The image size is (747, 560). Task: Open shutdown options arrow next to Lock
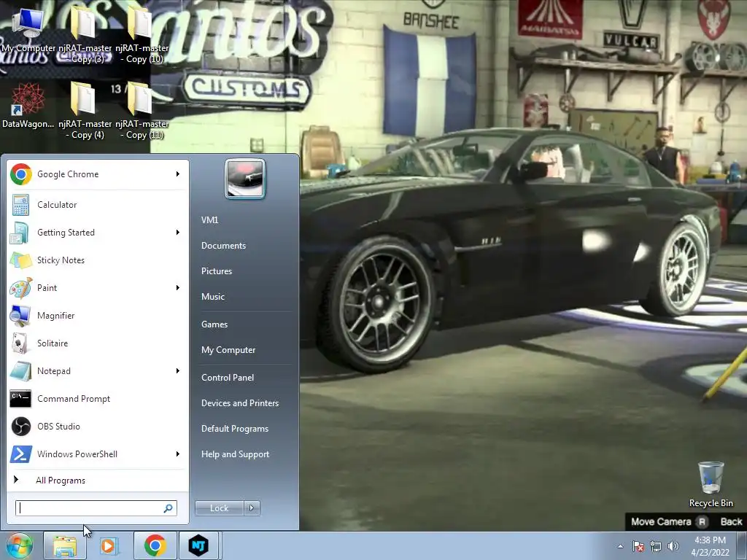[252, 508]
